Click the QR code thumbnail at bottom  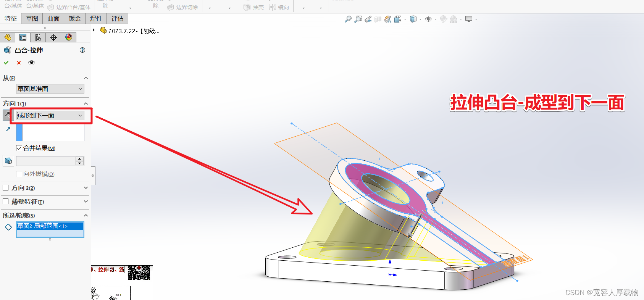pos(139,273)
